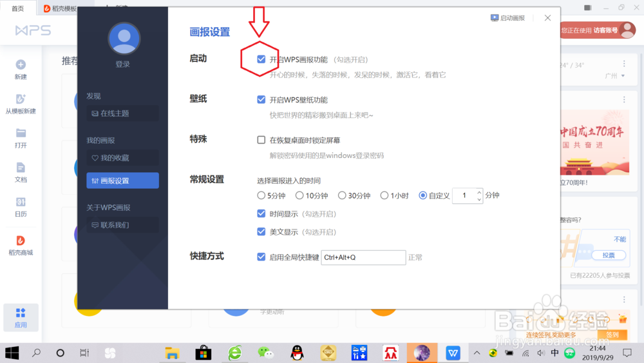
Task: Open the Windows Start menu
Action: coord(12,353)
